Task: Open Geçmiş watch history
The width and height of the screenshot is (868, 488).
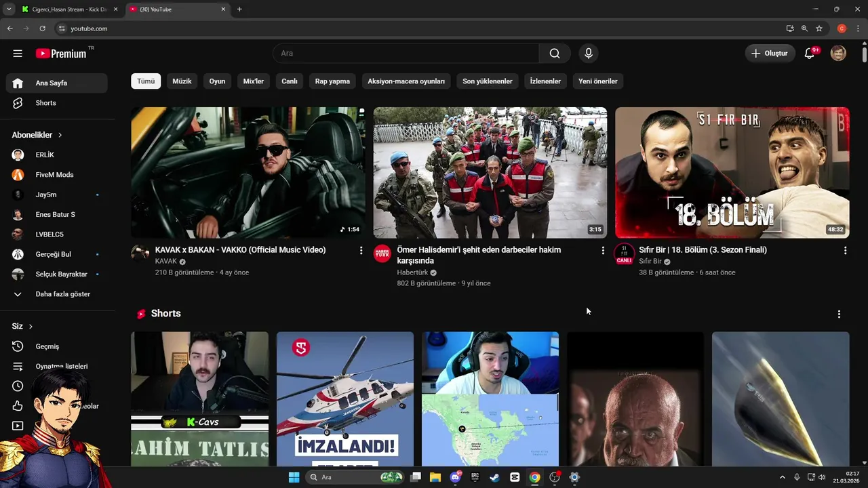Action: click(57, 346)
